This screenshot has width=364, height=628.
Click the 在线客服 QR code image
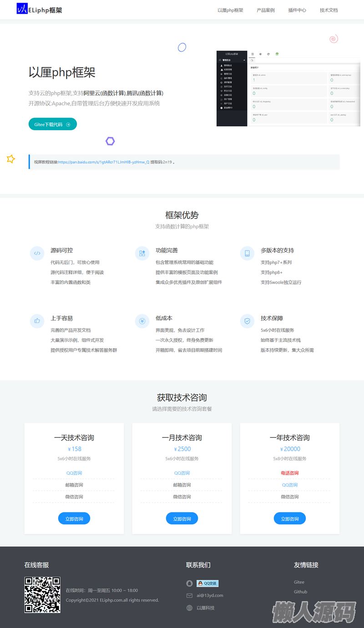coord(42,595)
